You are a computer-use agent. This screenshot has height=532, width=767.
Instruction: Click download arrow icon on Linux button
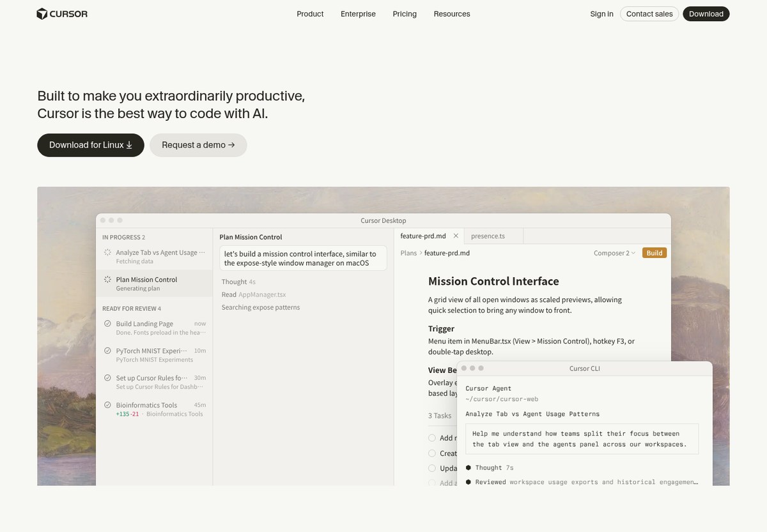[129, 145]
